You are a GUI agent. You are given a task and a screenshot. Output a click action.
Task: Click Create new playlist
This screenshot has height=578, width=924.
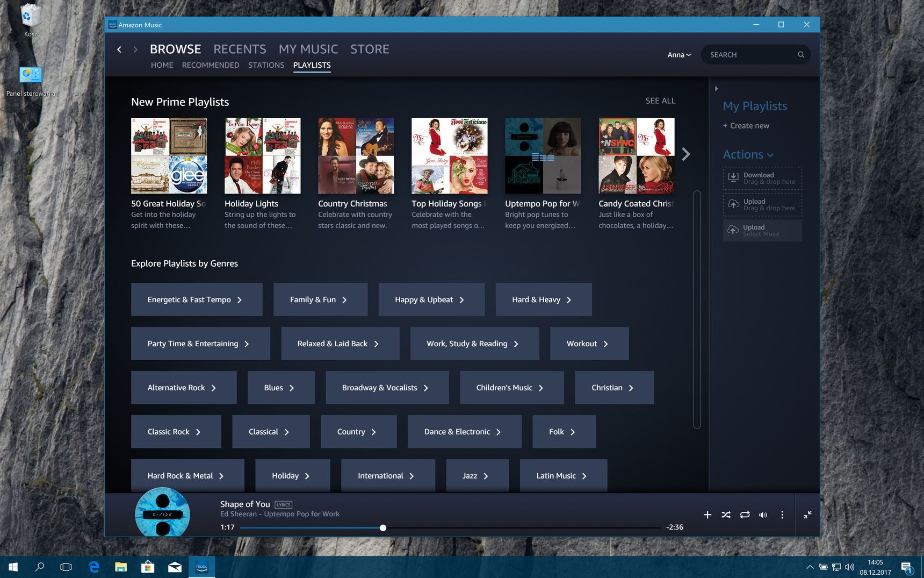click(746, 126)
